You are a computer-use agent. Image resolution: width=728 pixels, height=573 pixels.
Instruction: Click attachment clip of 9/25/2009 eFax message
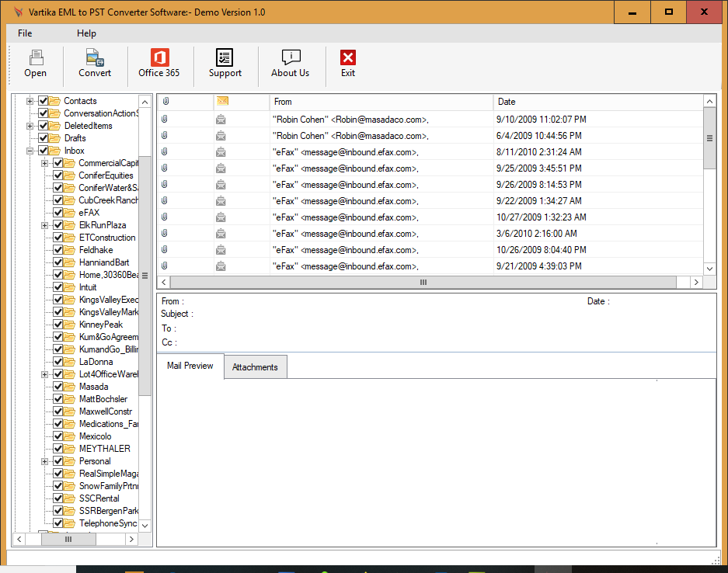click(165, 168)
